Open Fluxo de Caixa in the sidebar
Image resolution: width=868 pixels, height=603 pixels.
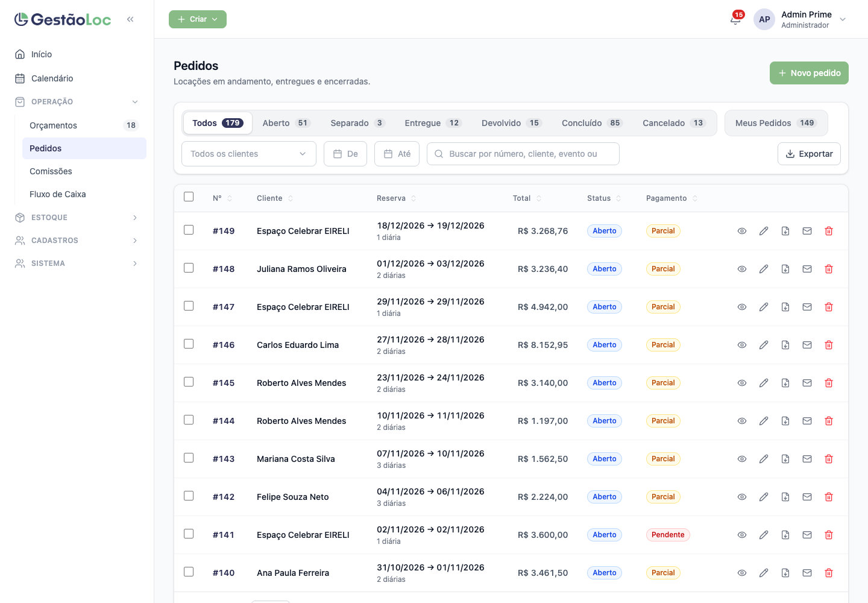(84, 194)
